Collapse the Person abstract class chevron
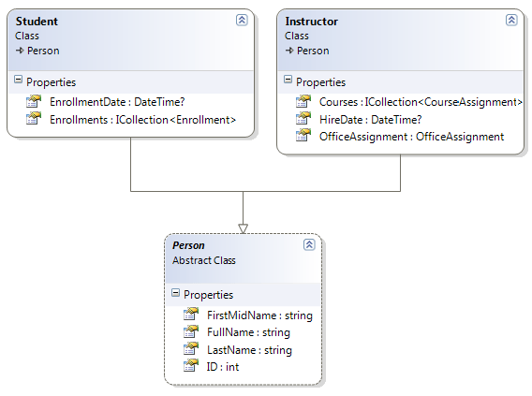 (x=309, y=244)
